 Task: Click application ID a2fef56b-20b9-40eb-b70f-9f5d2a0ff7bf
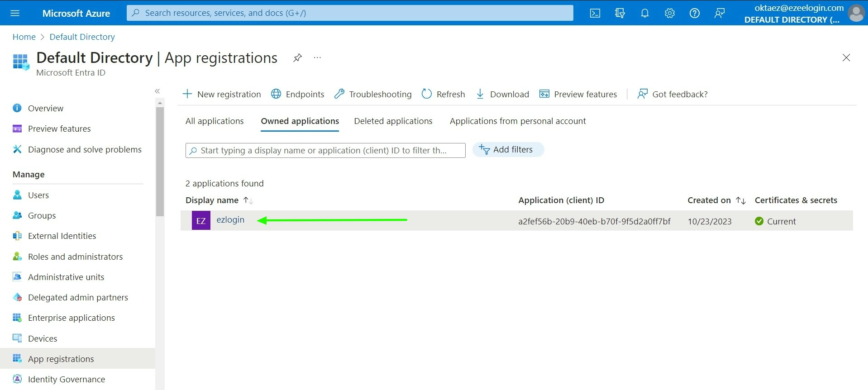pyautogui.click(x=594, y=221)
